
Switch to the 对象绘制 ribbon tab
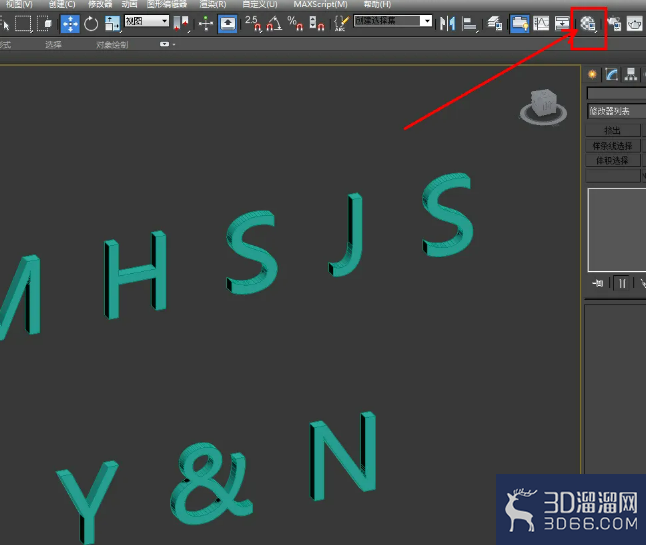[x=112, y=44]
